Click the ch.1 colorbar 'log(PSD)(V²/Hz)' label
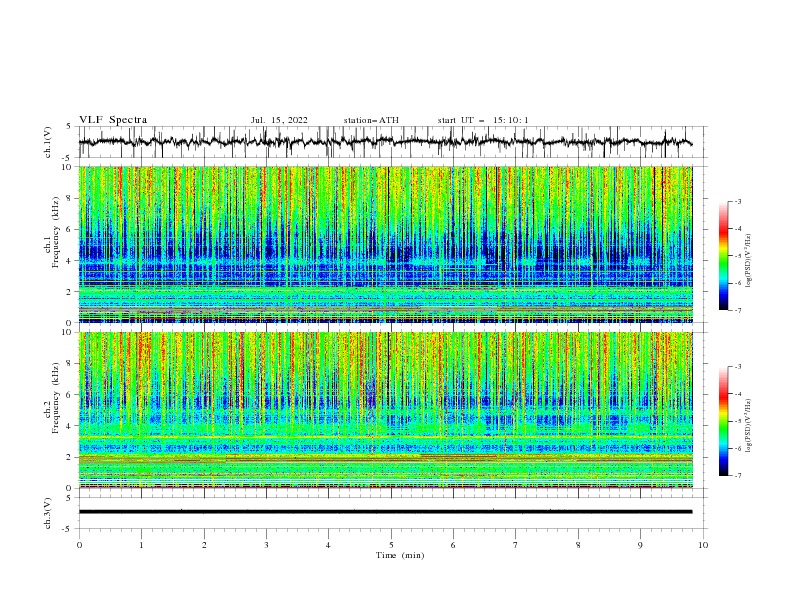 click(749, 261)
